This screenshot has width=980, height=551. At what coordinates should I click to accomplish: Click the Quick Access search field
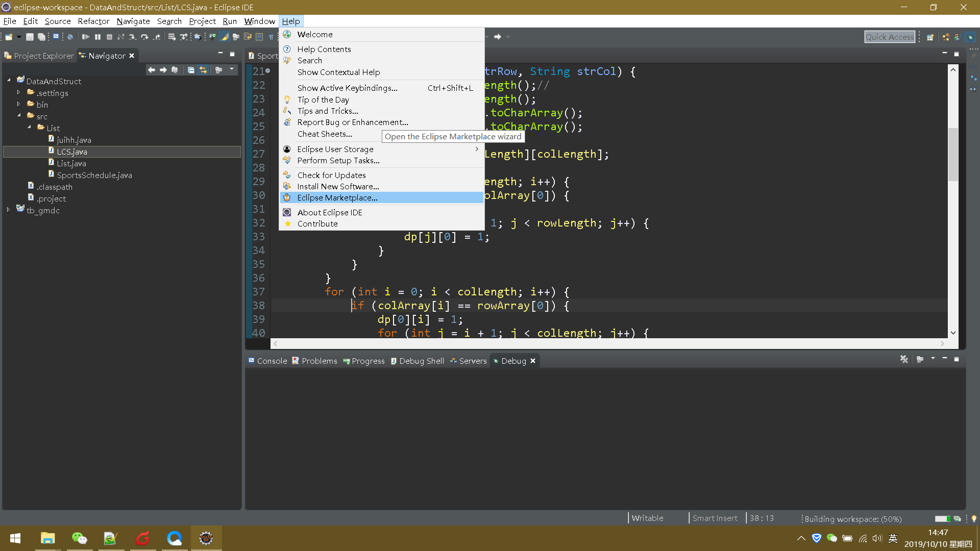coord(889,37)
